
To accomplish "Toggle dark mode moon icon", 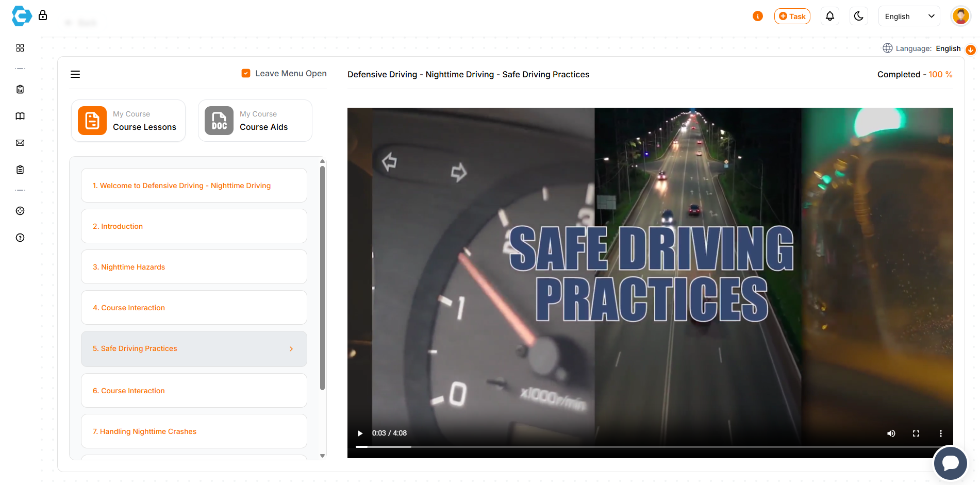I will 858,16.
